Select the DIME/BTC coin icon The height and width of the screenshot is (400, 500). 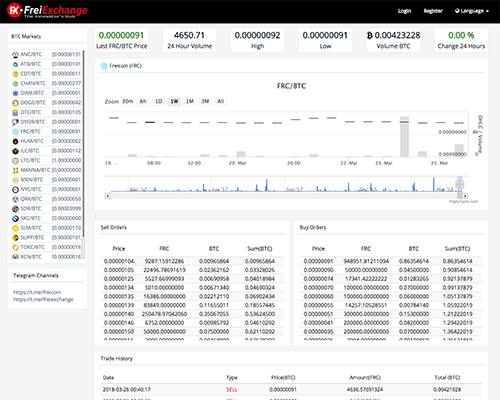tap(15, 93)
